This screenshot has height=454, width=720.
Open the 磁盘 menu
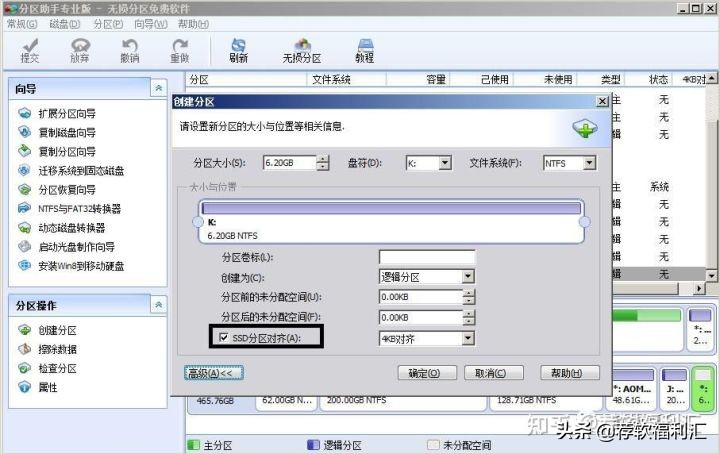[64, 24]
